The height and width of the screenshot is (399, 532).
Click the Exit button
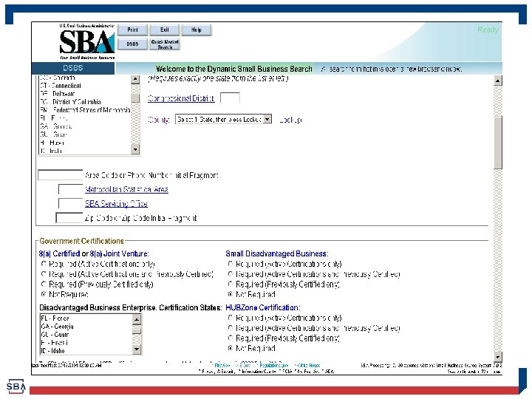(165, 30)
